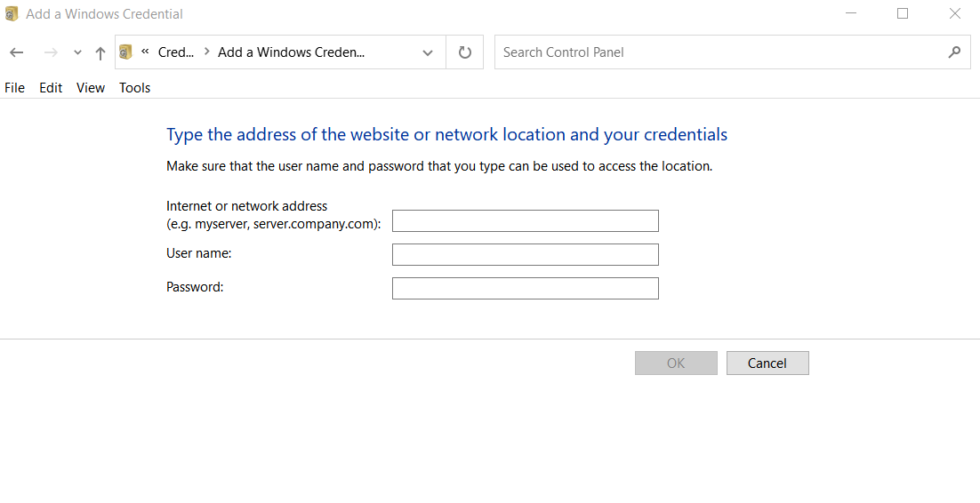Expand the address bar history dropdown
980x503 pixels.
coord(428,52)
